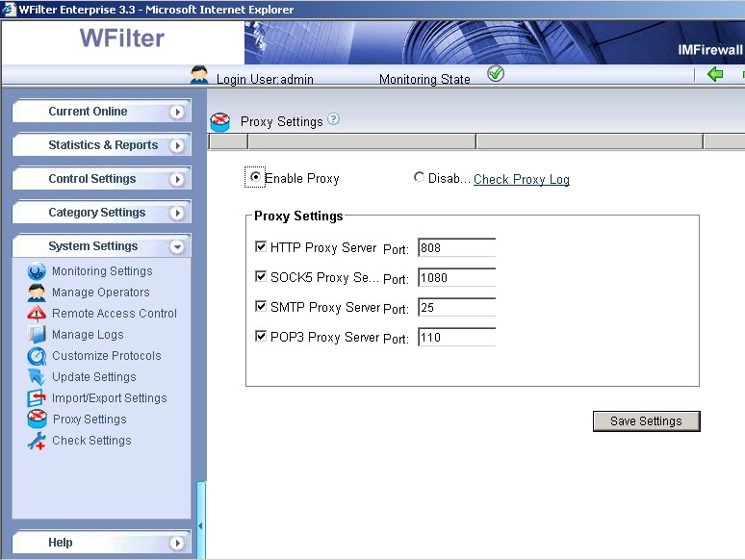Open Monitoring Settings link
This screenshot has height=560, width=745.
102,271
